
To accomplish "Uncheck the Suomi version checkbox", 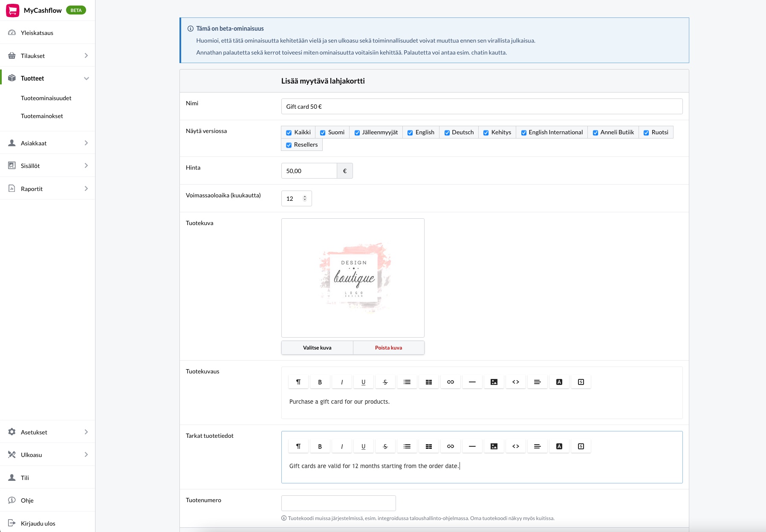I will click(323, 133).
